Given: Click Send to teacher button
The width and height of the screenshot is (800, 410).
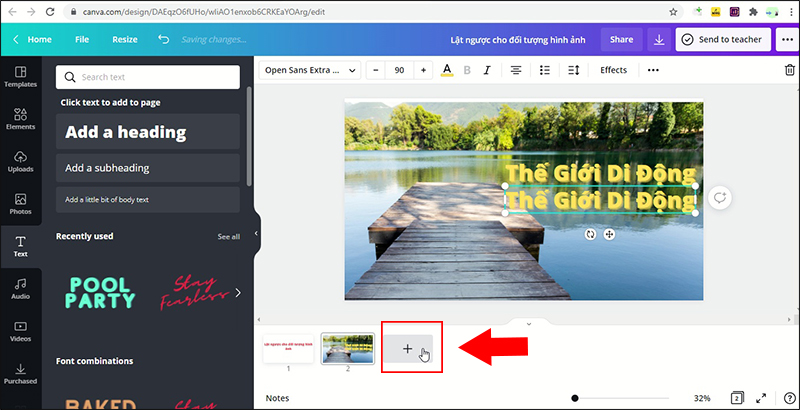Looking at the screenshot, I should click(x=723, y=39).
